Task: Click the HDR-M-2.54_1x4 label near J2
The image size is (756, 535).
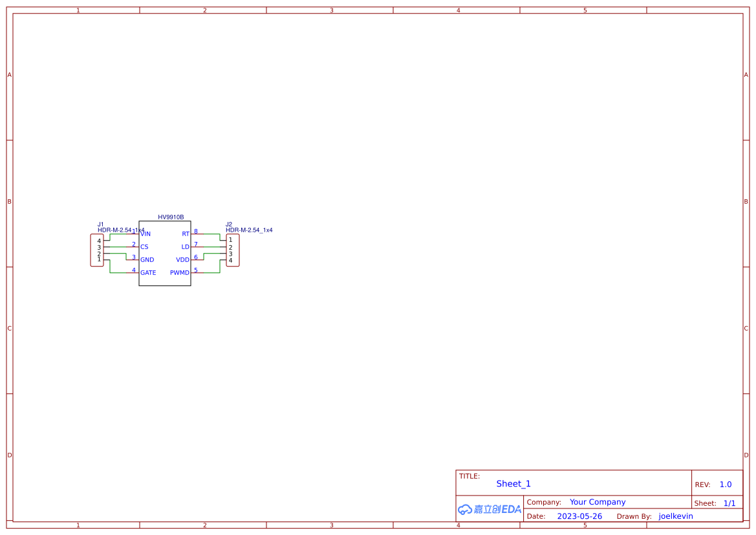Action: pos(249,230)
